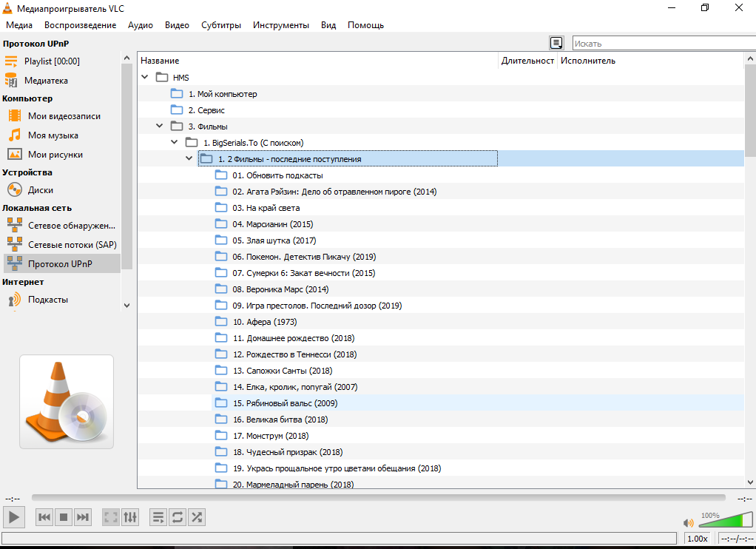Toggle fullscreen video mode
756x549 pixels.
tap(110, 517)
